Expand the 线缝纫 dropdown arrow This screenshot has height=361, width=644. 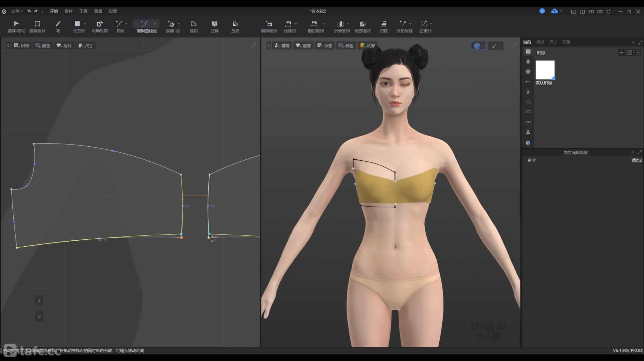pos(296,24)
